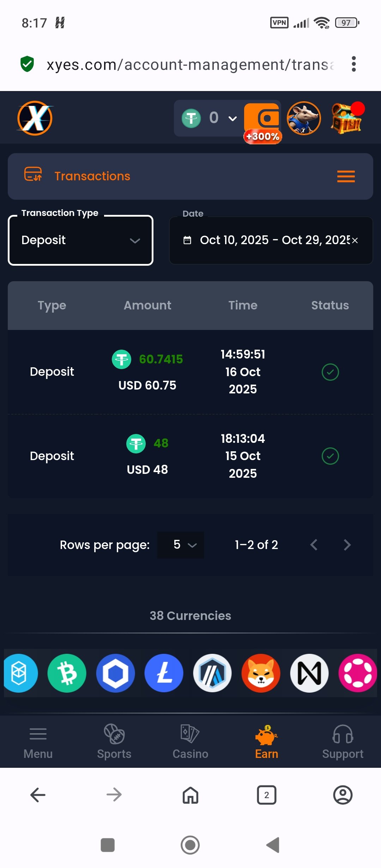Screen dimensions: 381x868
Task: Go to the next transactions page
Action: click(347, 545)
